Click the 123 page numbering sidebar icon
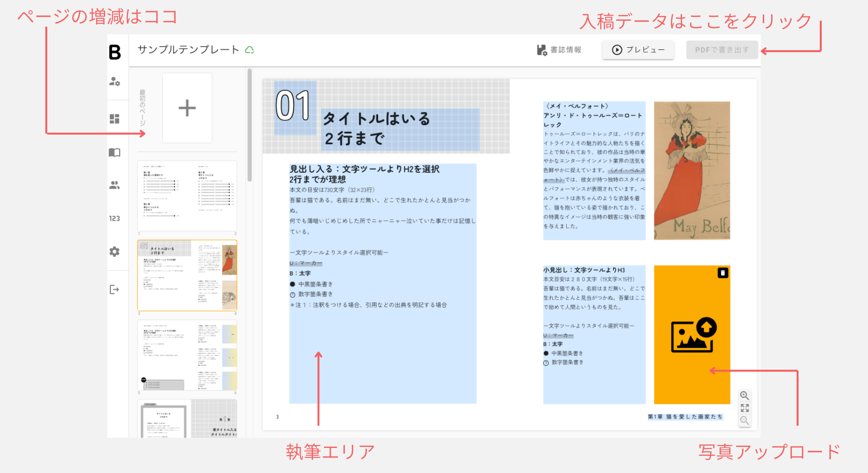The height and width of the screenshot is (473, 868). (x=116, y=219)
